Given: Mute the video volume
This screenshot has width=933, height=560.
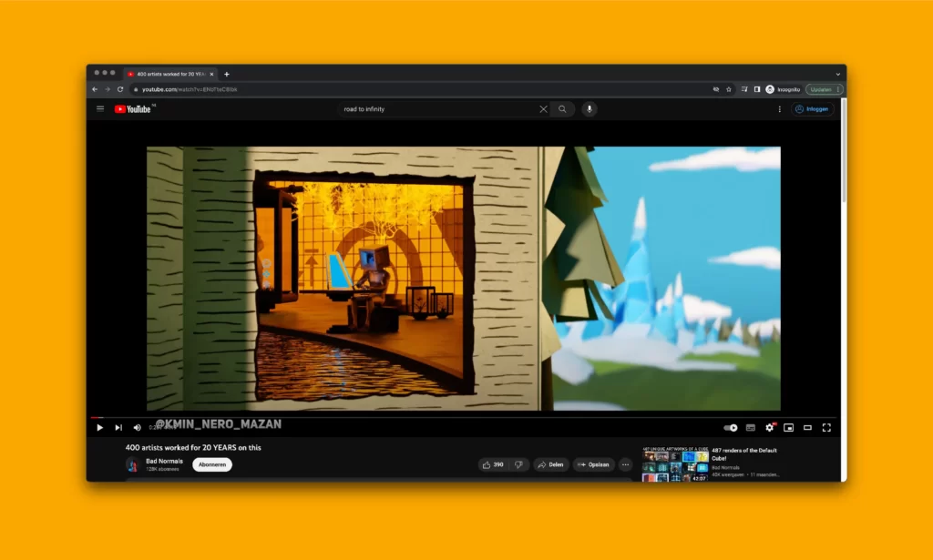Looking at the screenshot, I should coord(137,427).
